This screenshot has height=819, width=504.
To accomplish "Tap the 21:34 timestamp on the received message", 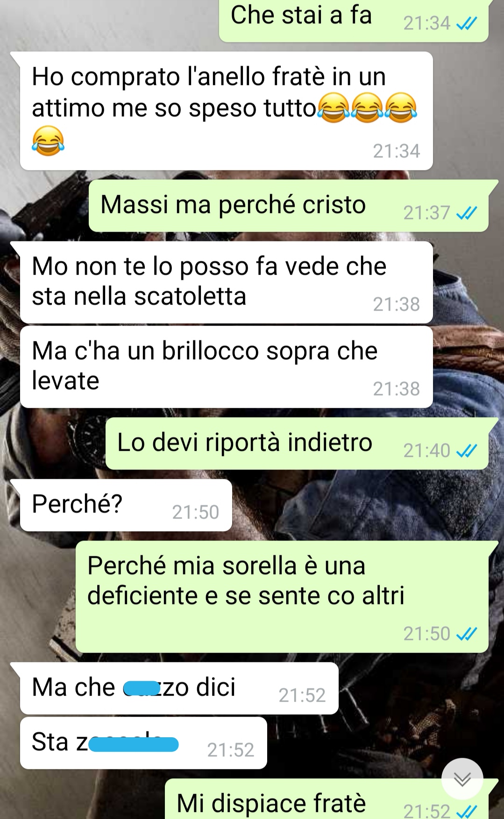I will (x=396, y=151).
